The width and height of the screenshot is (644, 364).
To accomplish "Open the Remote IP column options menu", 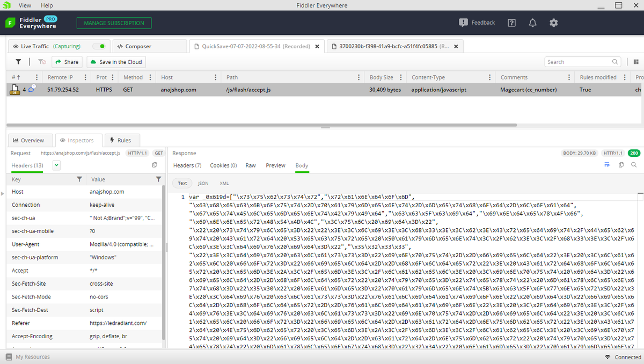I will click(85, 77).
